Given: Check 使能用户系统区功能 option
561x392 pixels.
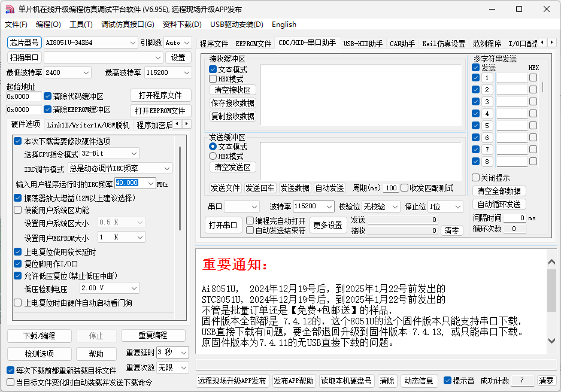Looking at the screenshot, I should [x=17, y=210].
